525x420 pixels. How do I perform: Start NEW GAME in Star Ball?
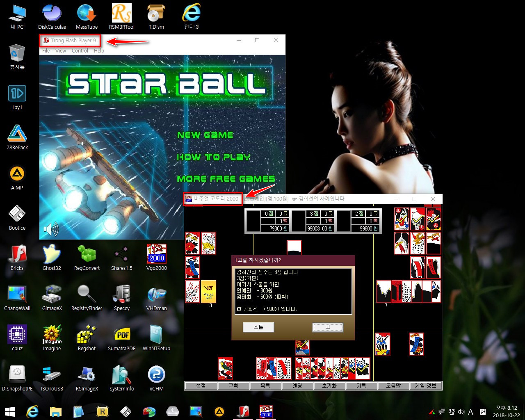pyautogui.click(x=205, y=135)
